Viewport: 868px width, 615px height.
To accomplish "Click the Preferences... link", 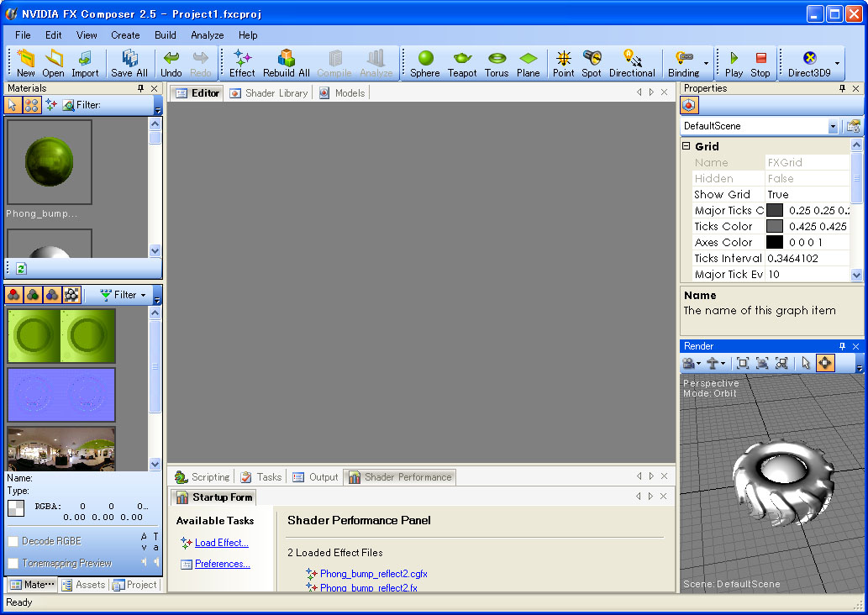I will (x=223, y=564).
